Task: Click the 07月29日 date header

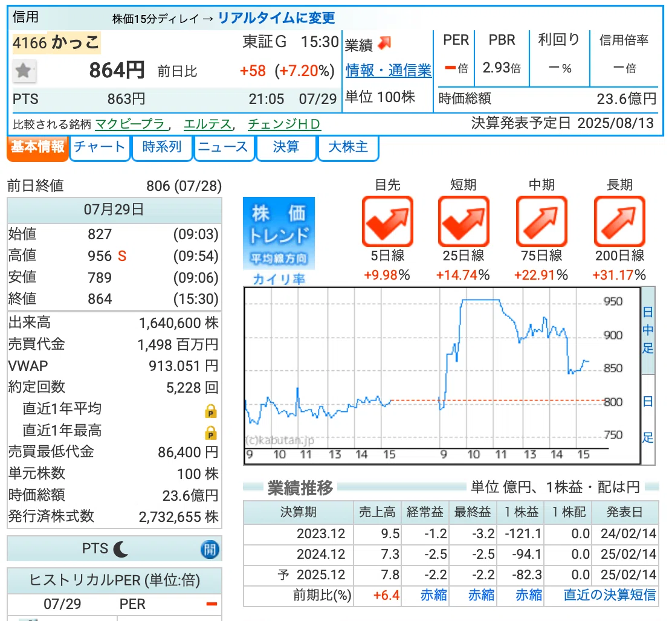Action: tap(114, 210)
